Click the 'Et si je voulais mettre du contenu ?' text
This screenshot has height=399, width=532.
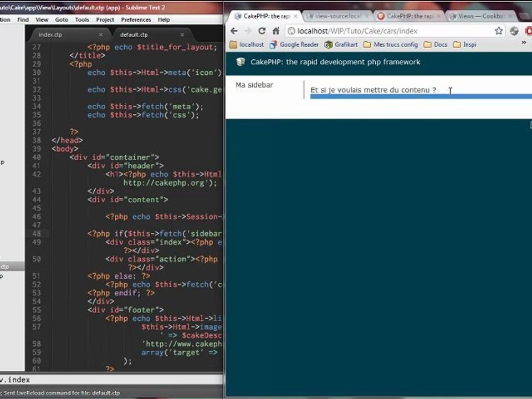pos(373,90)
